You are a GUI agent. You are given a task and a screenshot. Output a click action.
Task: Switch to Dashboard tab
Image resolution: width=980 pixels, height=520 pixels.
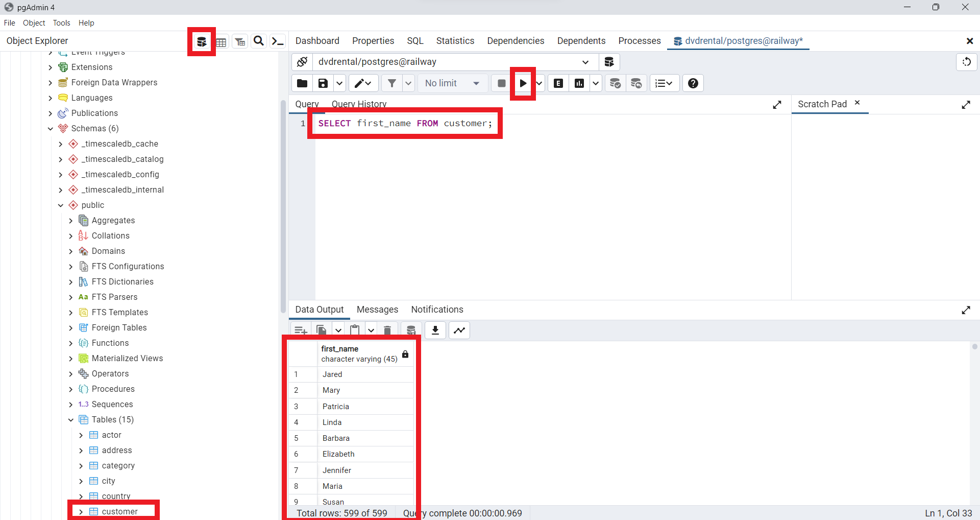[x=317, y=41]
